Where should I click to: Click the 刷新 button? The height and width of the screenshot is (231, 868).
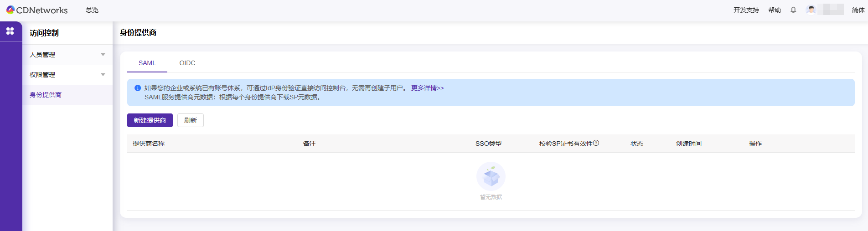191,120
